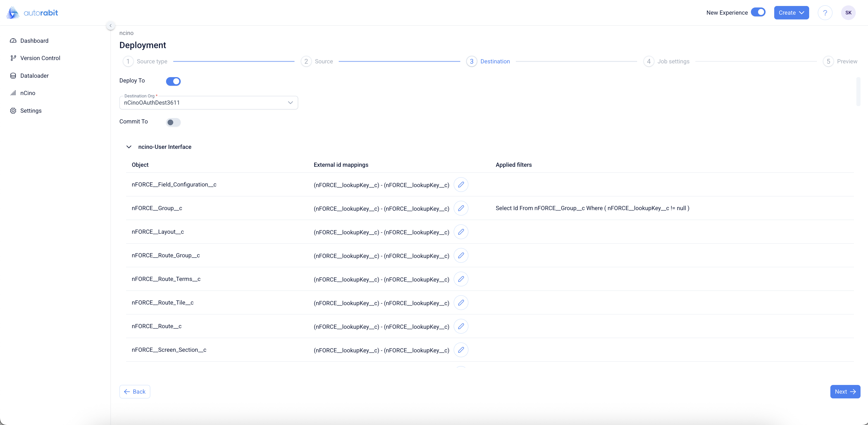Open Version Control in sidebar
Image resolution: width=868 pixels, height=425 pixels.
tap(40, 58)
